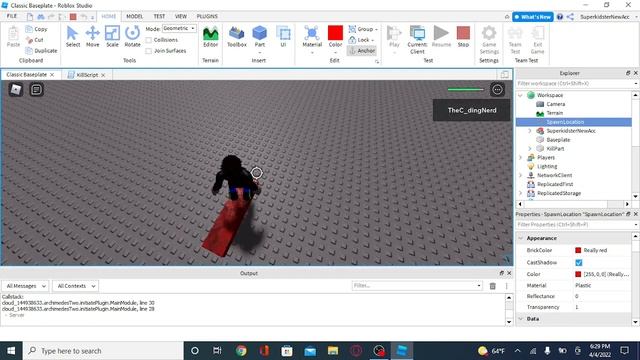The image size is (640, 360).
Task: Open the Material picker
Action: point(312,36)
